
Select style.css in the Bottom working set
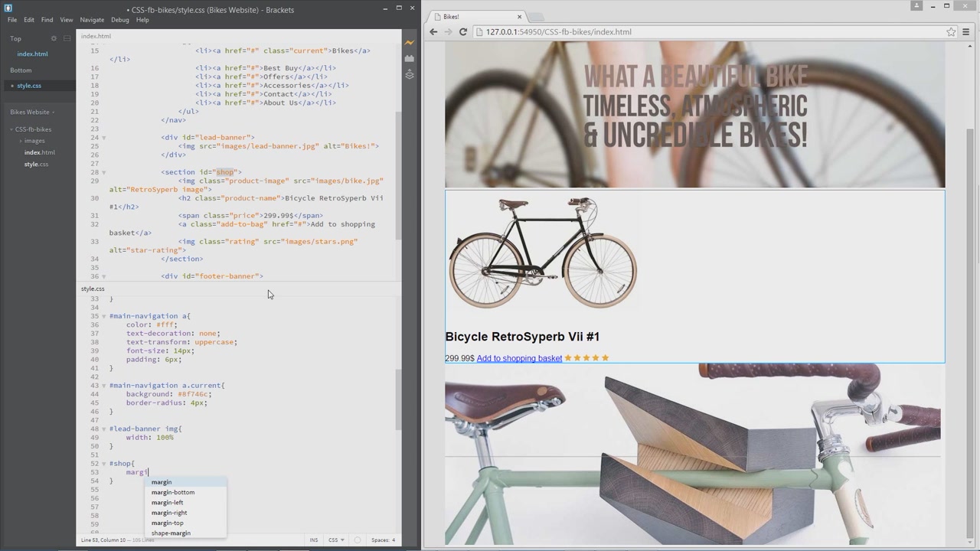click(x=29, y=86)
